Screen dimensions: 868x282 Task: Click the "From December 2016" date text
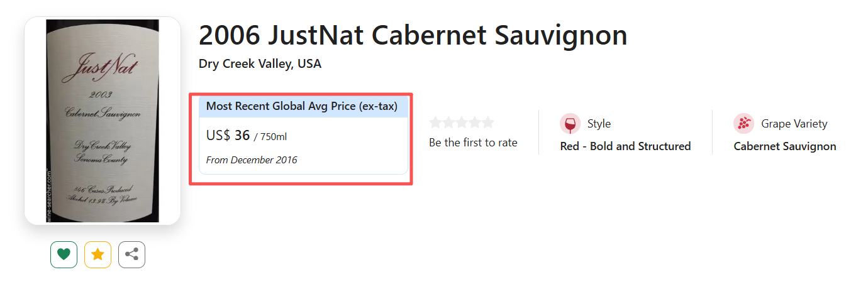(x=252, y=160)
